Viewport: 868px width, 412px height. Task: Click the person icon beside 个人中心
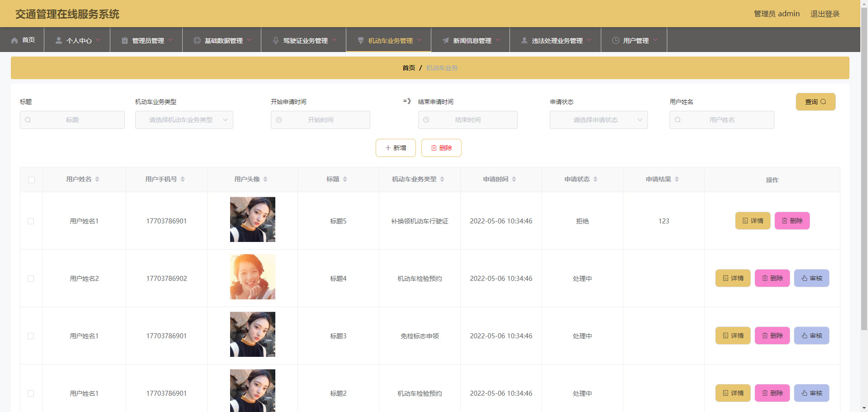coord(59,40)
